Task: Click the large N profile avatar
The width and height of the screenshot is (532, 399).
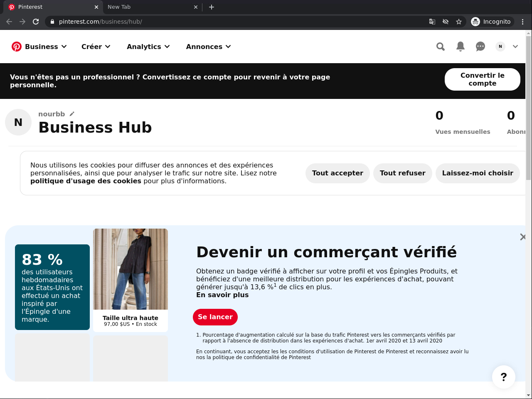Action: (x=18, y=122)
